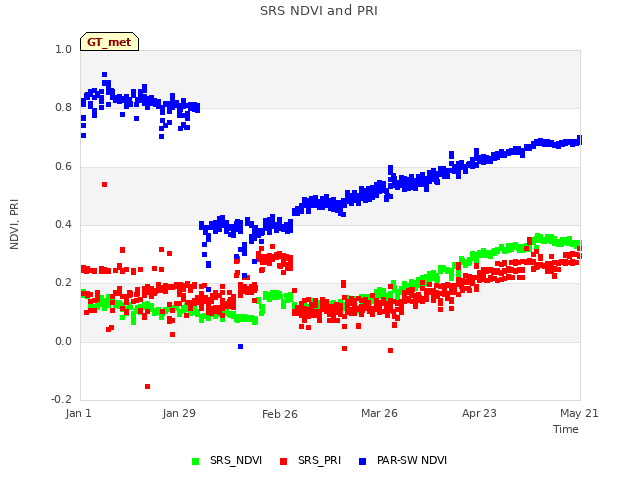The width and height of the screenshot is (640, 480).
Task: Click the Jan 1 x-axis label
Action: tap(78, 413)
